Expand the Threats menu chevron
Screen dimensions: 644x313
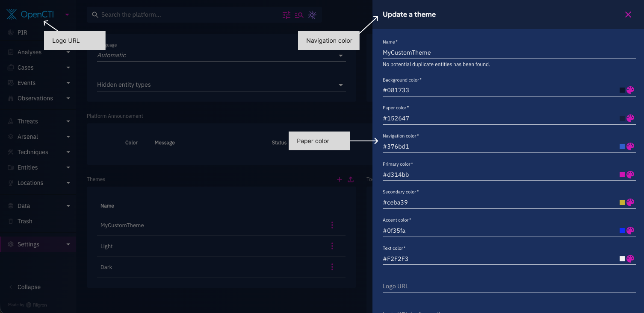[x=68, y=122]
